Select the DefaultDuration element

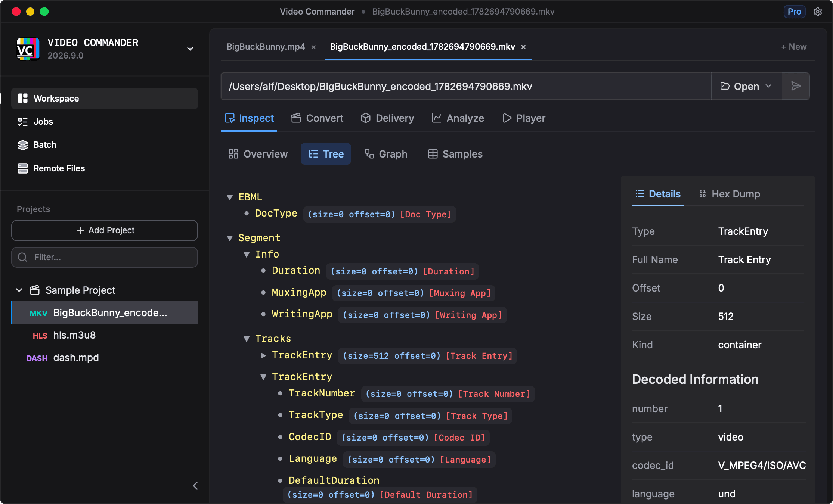pos(334,480)
